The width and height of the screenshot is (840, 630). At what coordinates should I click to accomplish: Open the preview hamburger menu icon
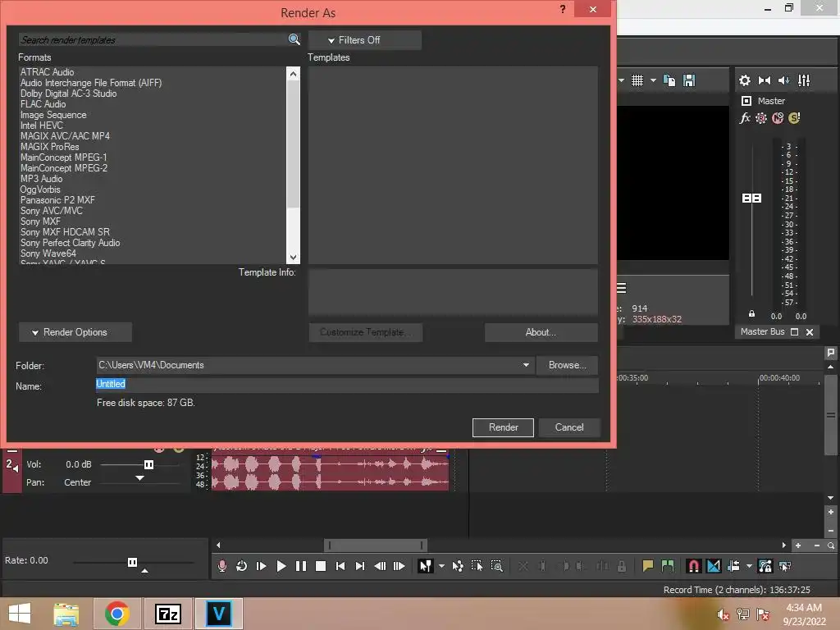(x=622, y=288)
